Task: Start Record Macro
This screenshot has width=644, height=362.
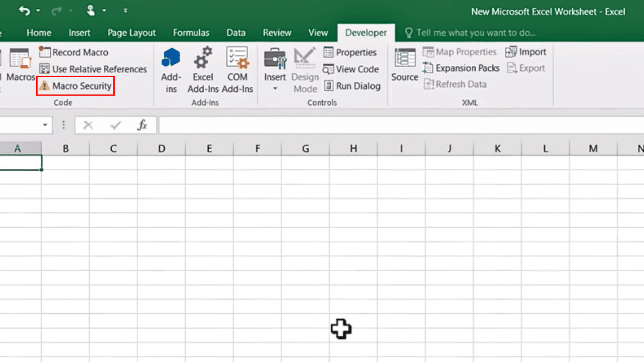Action: (74, 52)
